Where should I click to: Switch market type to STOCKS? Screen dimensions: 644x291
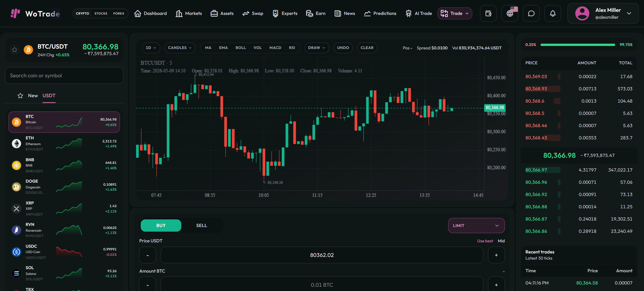(101, 13)
